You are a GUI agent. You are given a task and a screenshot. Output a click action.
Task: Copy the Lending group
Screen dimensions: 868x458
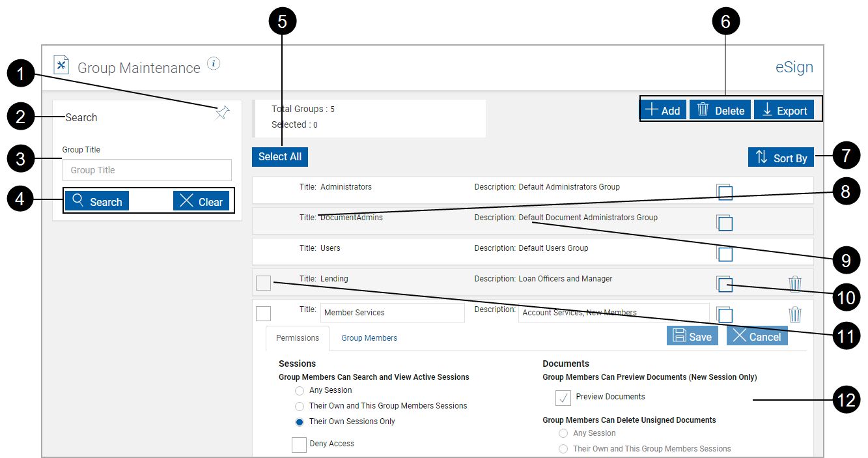coord(724,284)
